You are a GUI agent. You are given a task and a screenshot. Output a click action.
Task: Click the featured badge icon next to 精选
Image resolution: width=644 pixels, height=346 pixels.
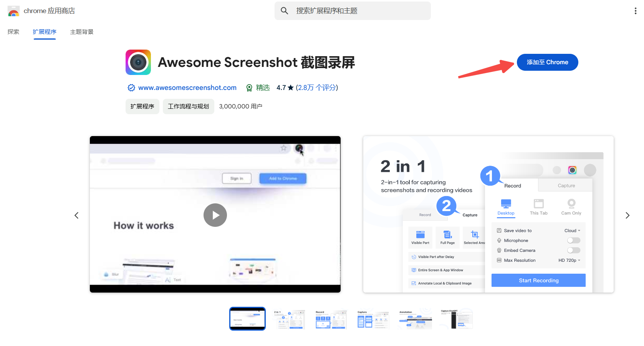249,88
